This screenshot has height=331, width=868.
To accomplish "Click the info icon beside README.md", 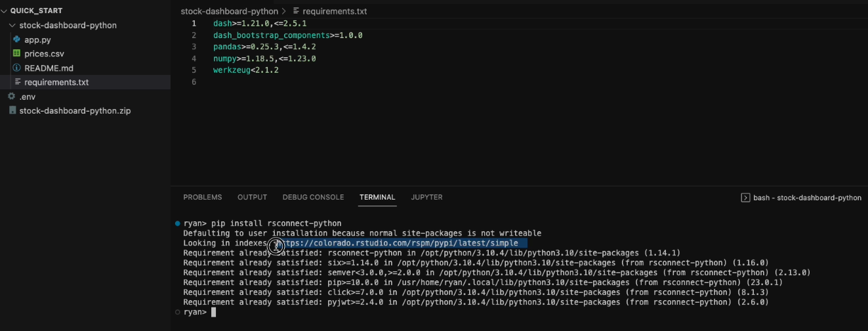I will (x=16, y=68).
